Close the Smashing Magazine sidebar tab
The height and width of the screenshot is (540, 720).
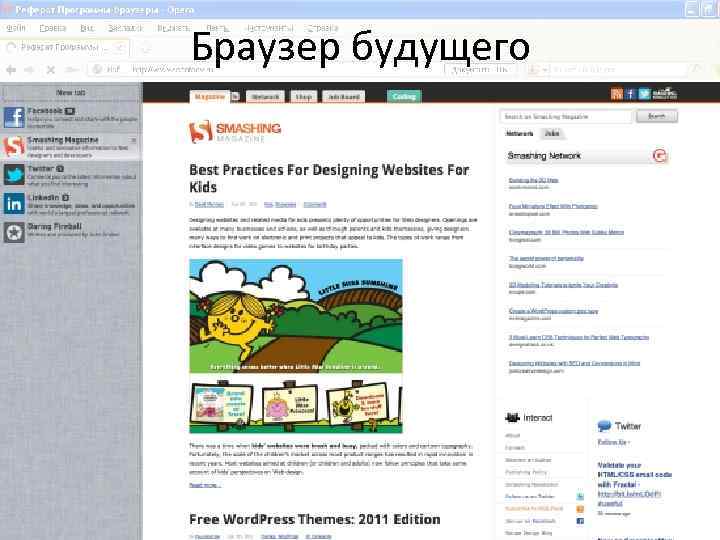point(134,140)
